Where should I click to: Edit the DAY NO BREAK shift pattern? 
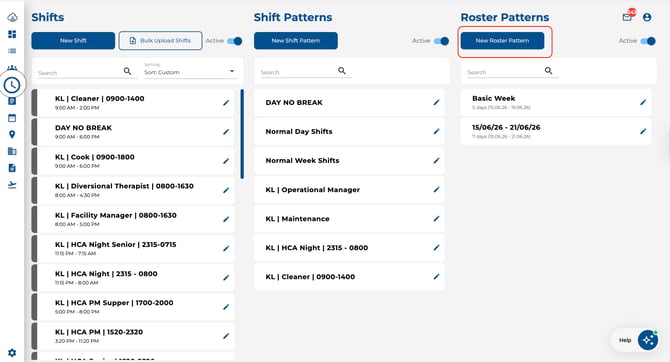pos(436,102)
